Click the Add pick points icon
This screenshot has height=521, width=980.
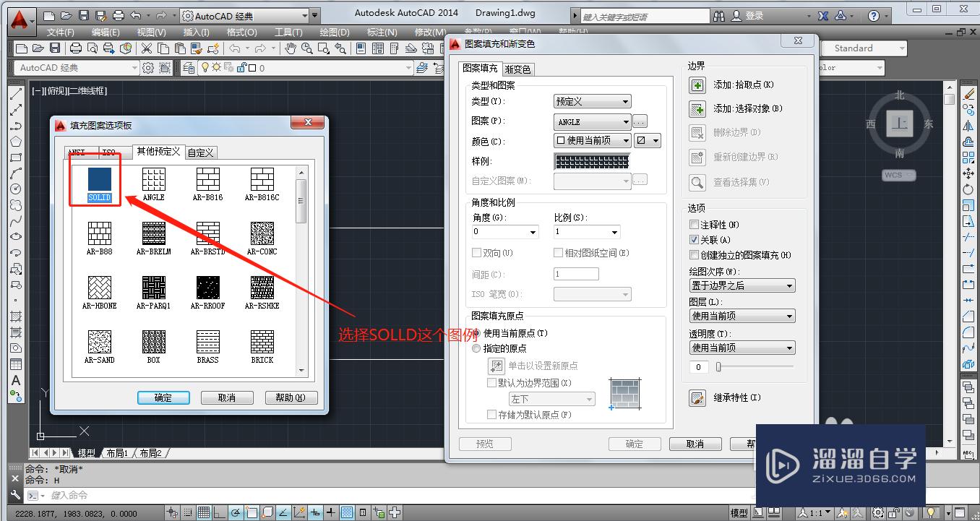point(697,85)
